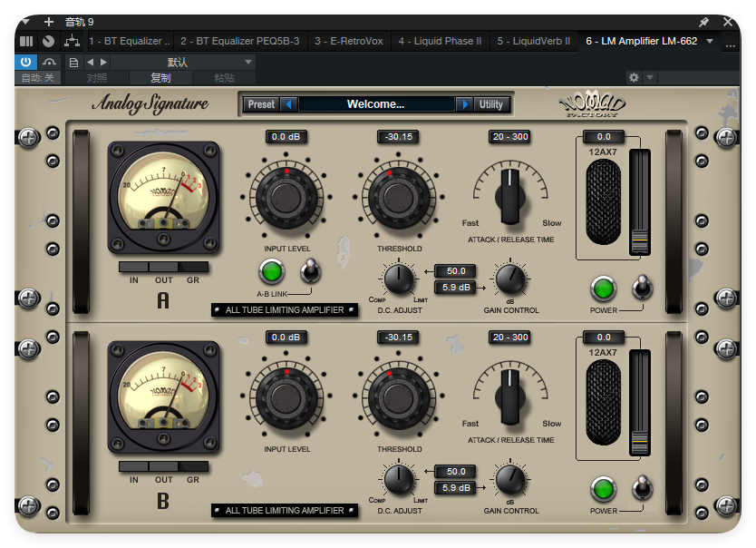Select 6 - LM Amplifier LM-662 tab
The width and height of the screenshot is (756, 548).
[x=641, y=41]
